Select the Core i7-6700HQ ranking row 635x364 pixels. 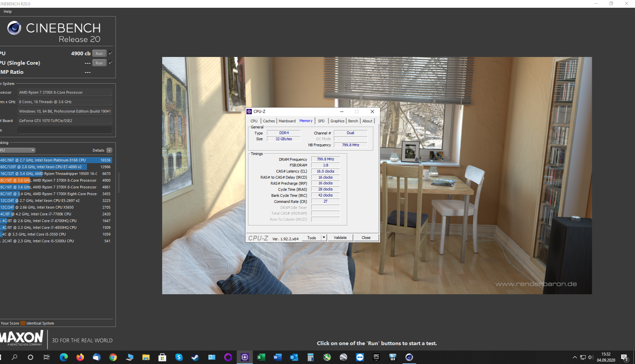point(56,221)
